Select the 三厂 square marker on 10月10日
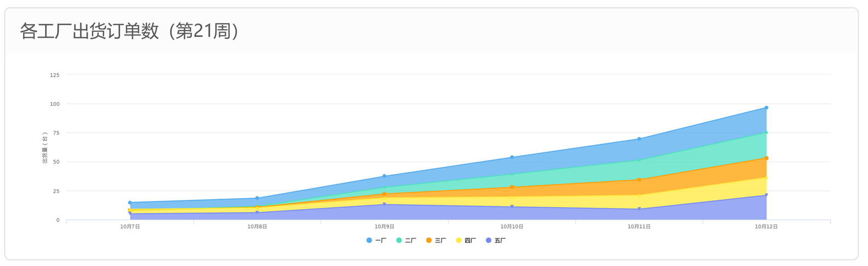Screen dimensions: 868x266 (x=512, y=187)
